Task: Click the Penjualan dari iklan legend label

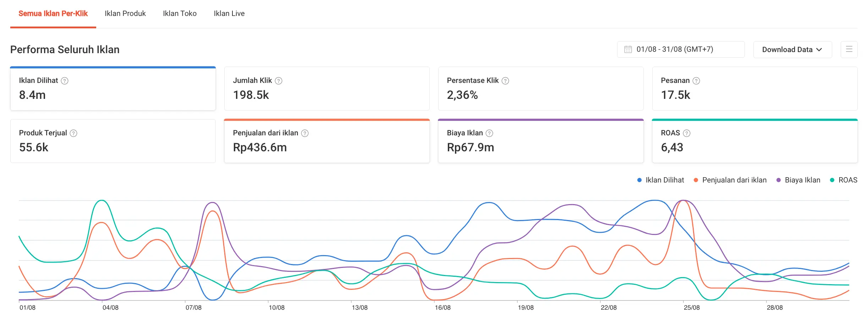Action: (734, 180)
